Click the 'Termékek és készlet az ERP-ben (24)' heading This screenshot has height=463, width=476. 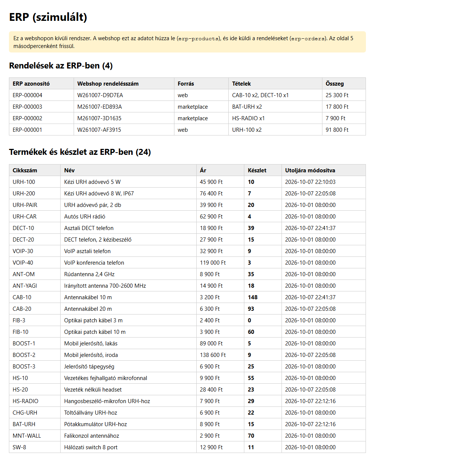pos(80,152)
